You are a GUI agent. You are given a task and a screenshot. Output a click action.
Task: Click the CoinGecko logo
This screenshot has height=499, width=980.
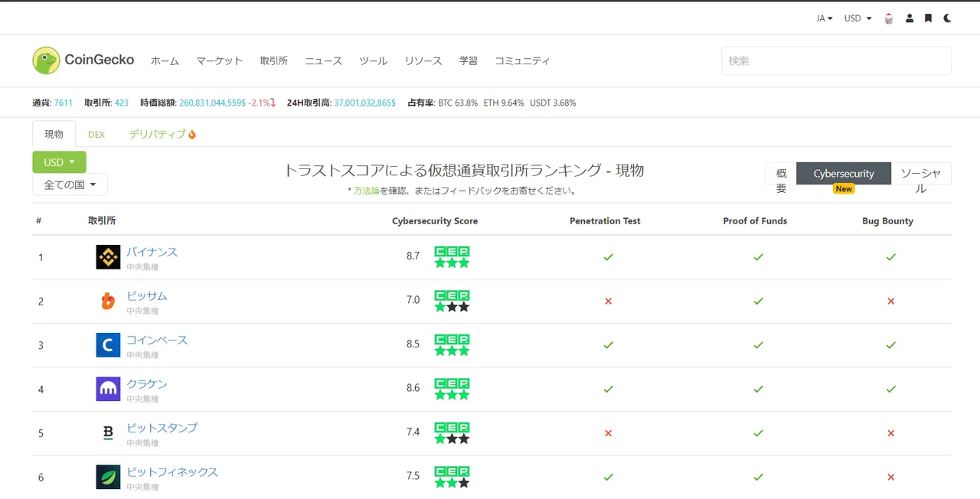pyautogui.click(x=83, y=60)
